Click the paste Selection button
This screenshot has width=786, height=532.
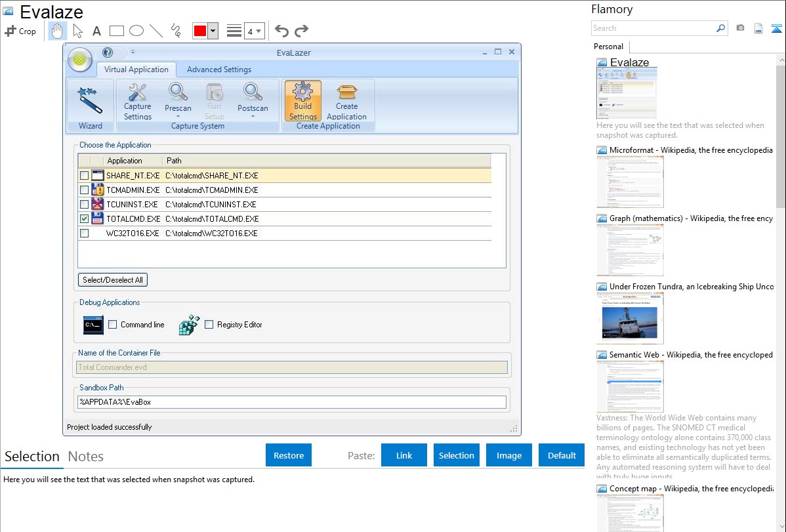click(x=457, y=455)
